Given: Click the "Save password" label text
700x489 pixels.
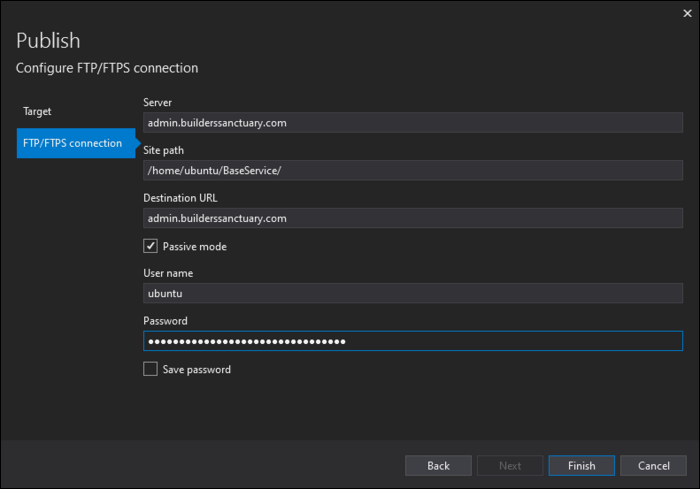Looking at the screenshot, I should click(196, 369).
